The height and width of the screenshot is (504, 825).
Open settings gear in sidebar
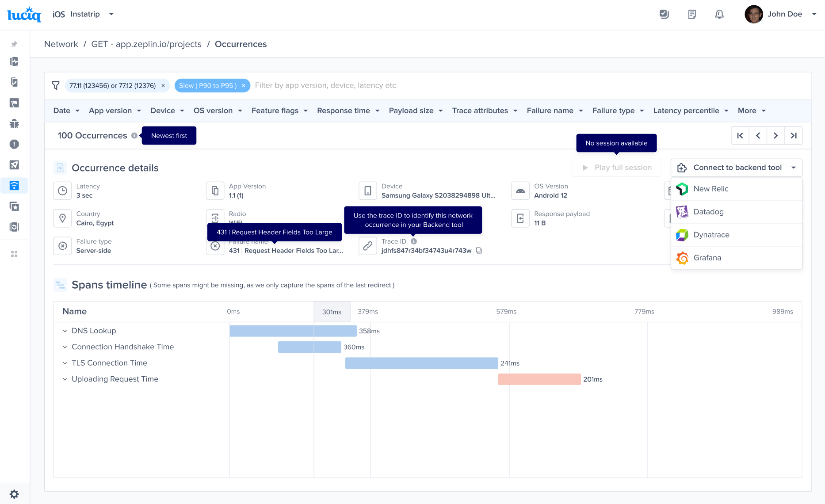14,494
